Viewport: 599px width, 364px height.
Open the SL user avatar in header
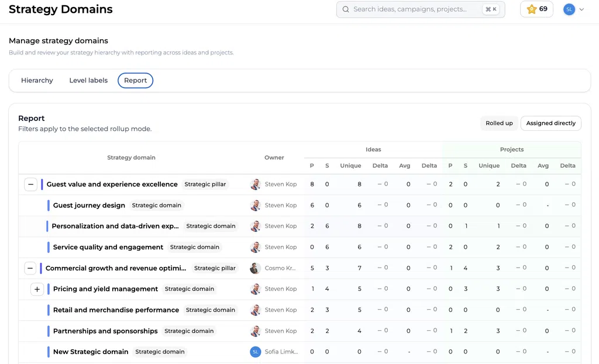(x=569, y=9)
